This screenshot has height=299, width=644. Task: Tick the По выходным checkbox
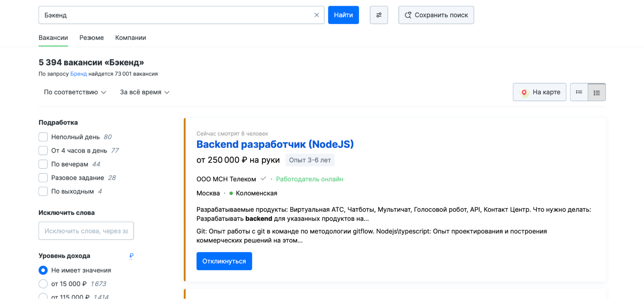[x=43, y=192]
